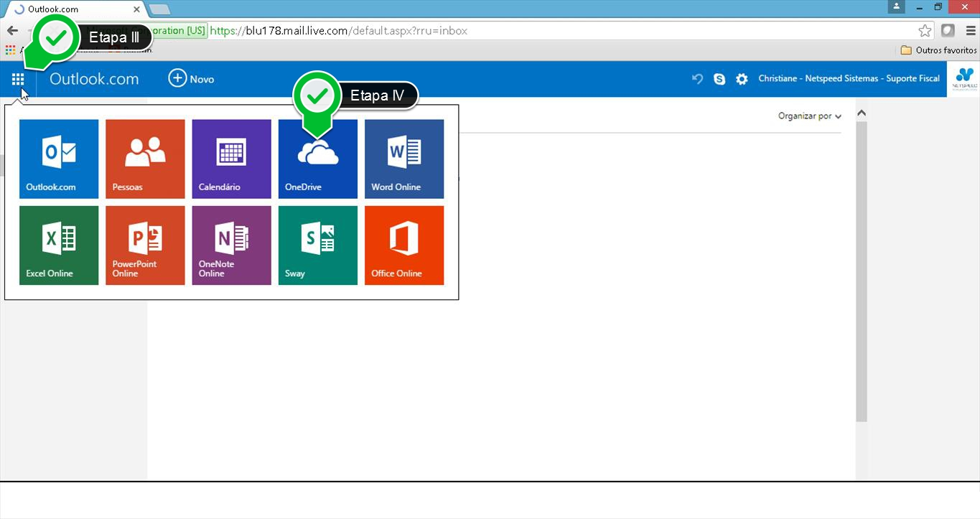Bookmark the page with star icon
The image size is (980, 519).
(x=925, y=31)
